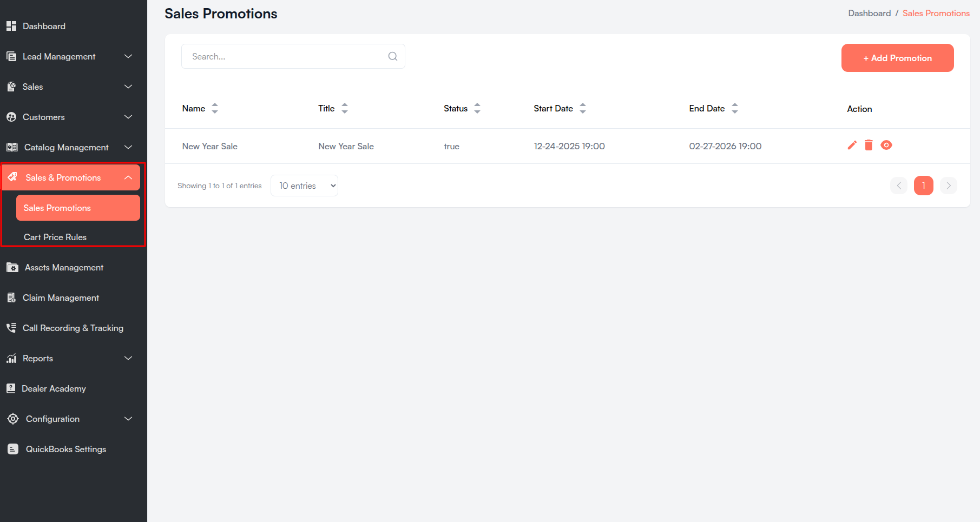Click the Lead Management sidebar icon

click(x=11, y=56)
